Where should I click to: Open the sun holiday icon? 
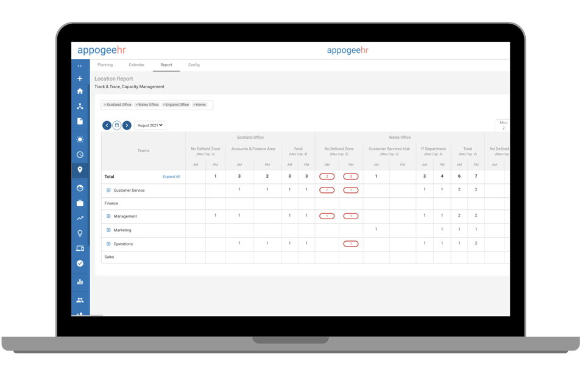coord(80,139)
